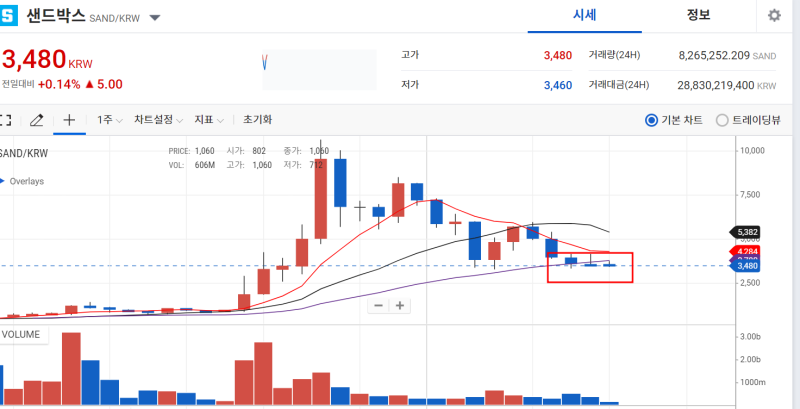
Task: Open the 차트설정 dropdown
Action: tap(158, 120)
